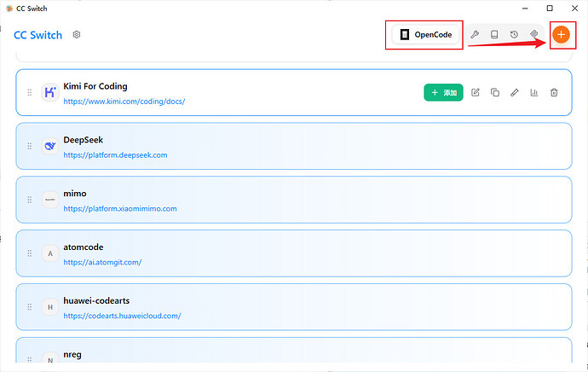
Task: Click the blue 'CC Switch' header title
Action: [x=37, y=35]
